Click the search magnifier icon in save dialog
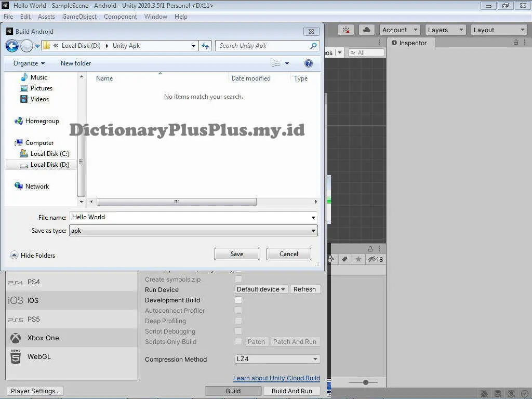 tap(313, 46)
